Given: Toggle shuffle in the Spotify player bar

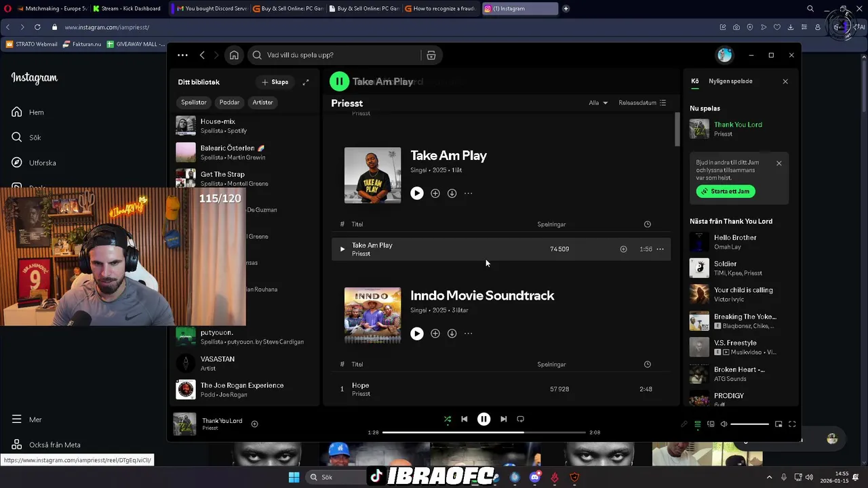Looking at the screenshot, I should pyautogui.click(x=448, y=419).
